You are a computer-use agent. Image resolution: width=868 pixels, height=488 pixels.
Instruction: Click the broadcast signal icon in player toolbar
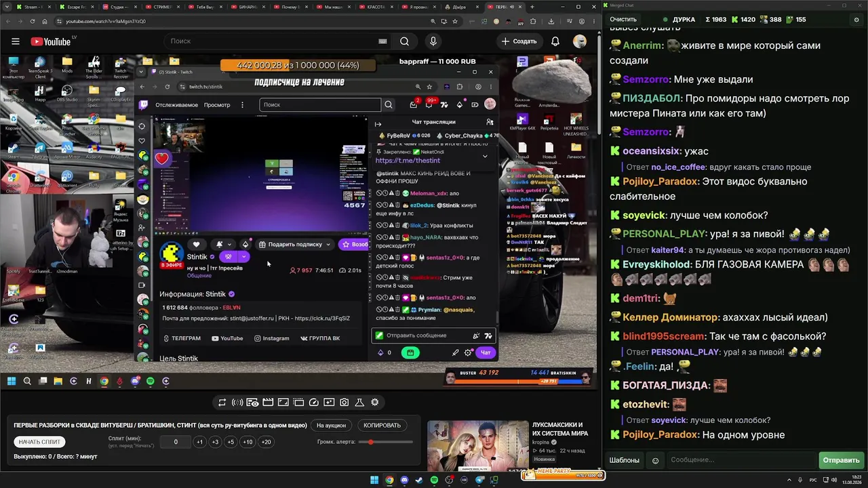point(237,403)
